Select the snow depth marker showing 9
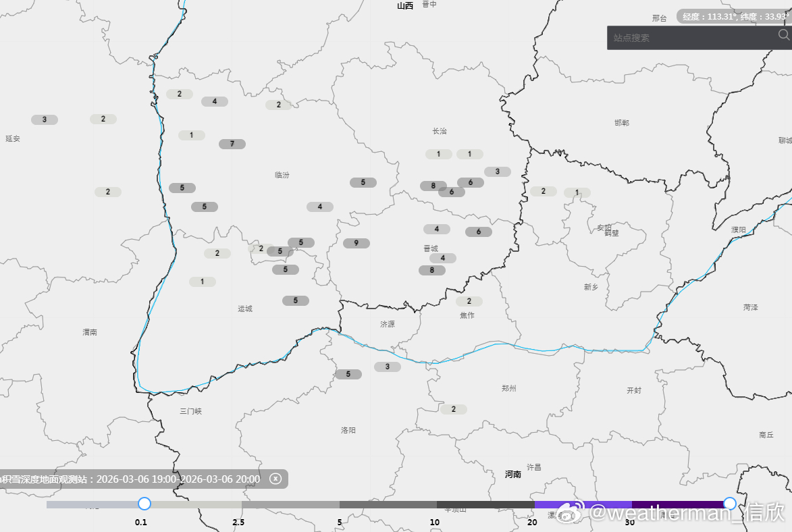This screenshot has width=792, height=532. pyautogui.click(x=357, y=242)
